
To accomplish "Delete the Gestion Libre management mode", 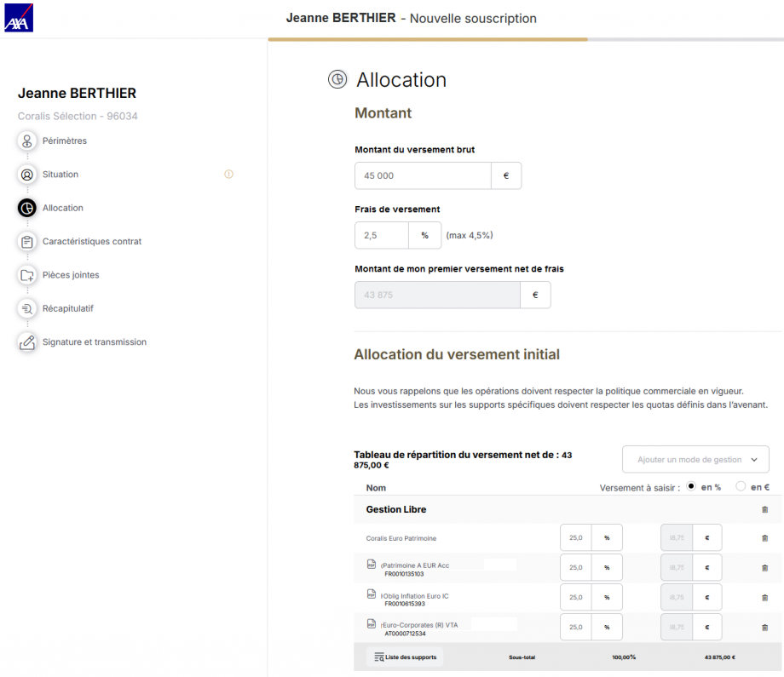I will tap(764, 509).
